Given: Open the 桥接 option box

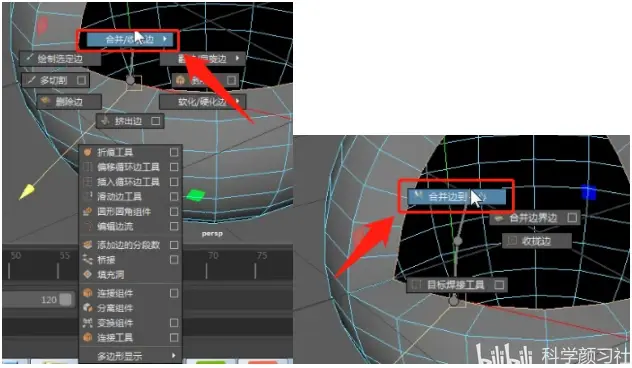Looking at the screenshot, I should point(174,260).
